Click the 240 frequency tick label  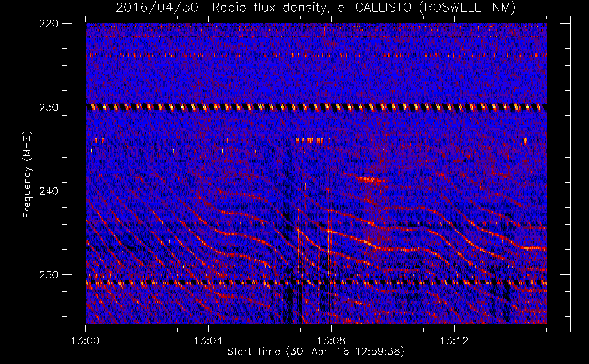[48, 191]
